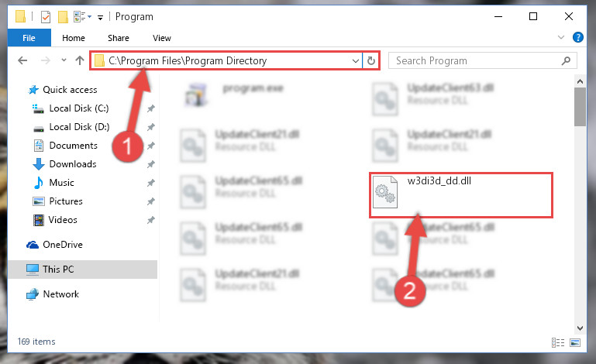Switch to large icons view layout

coord(575,343)
